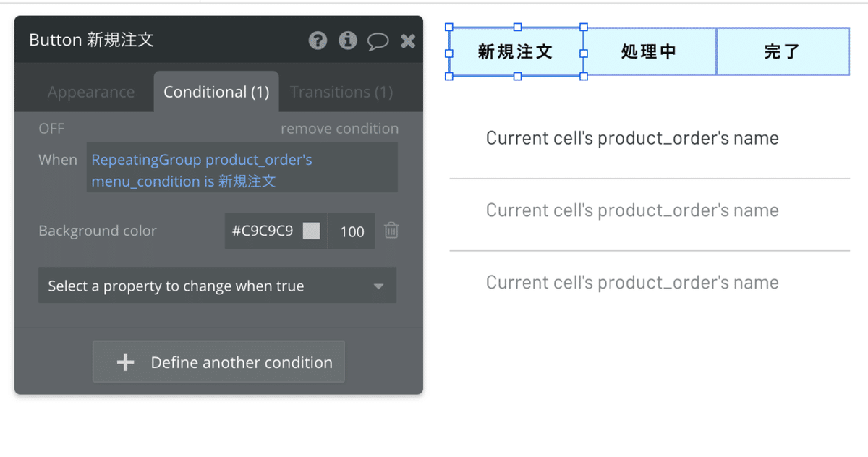Select first 'Current cell's product_order's name' text
Image resolution: width=868 pixels, height=457 pixels.
click(632, 138)
